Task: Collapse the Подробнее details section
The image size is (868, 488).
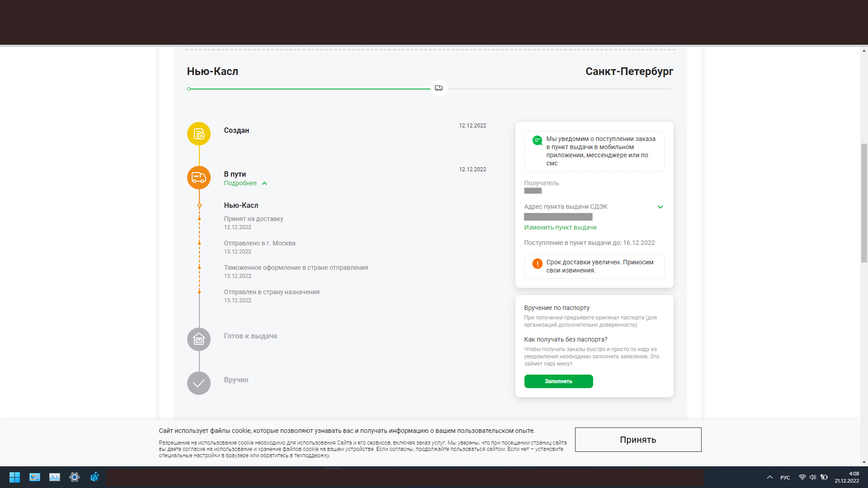Action: click(245, 183)
